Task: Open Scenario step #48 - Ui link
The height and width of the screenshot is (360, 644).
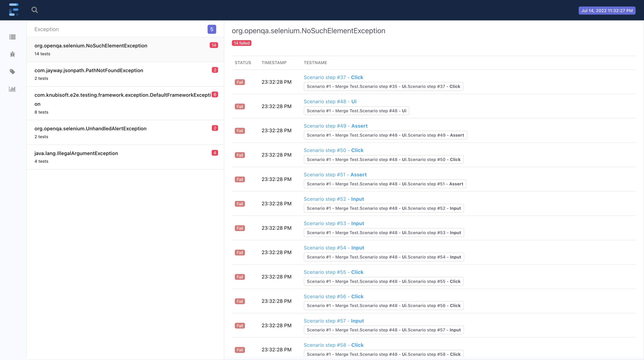Action: [330, 102]
